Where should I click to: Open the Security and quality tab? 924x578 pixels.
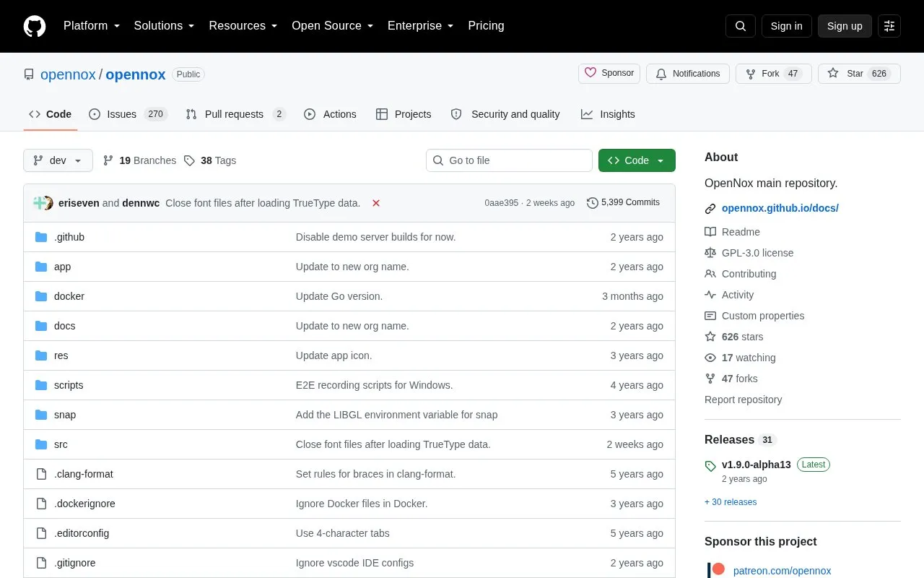tap(505, 114)
